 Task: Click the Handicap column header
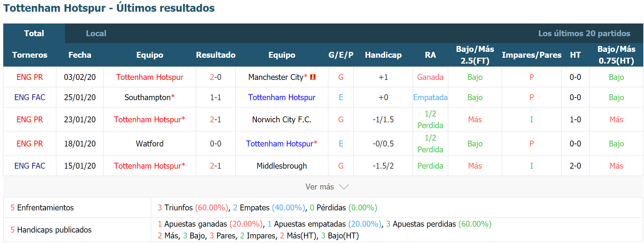(x=383, y=55)
